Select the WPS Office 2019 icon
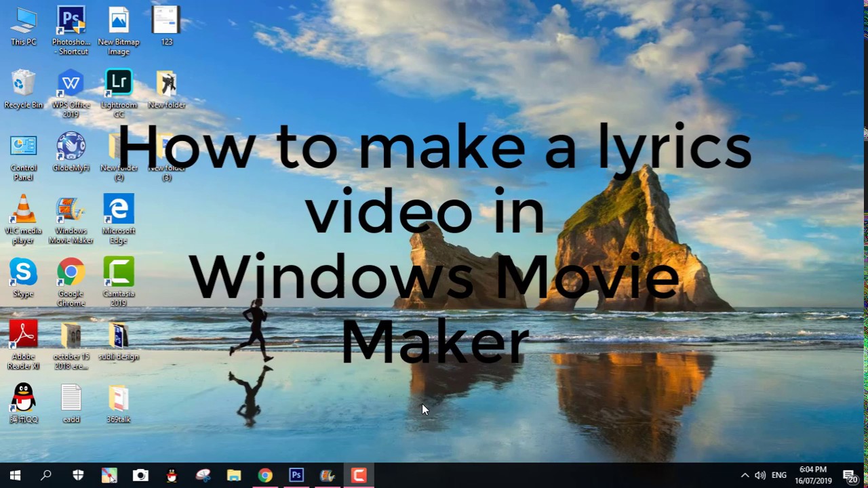This screenshot has height=488, width=868. pos(71,94)
